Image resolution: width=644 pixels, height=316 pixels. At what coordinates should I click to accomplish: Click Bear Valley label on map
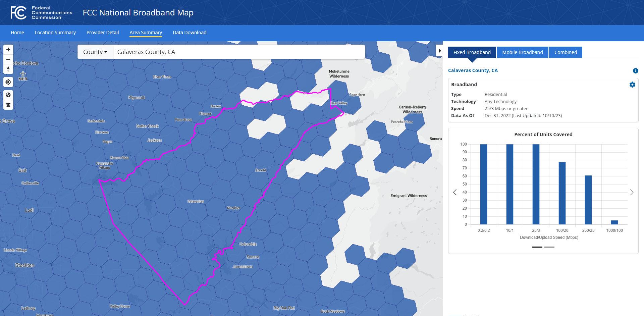coord(339,103)
